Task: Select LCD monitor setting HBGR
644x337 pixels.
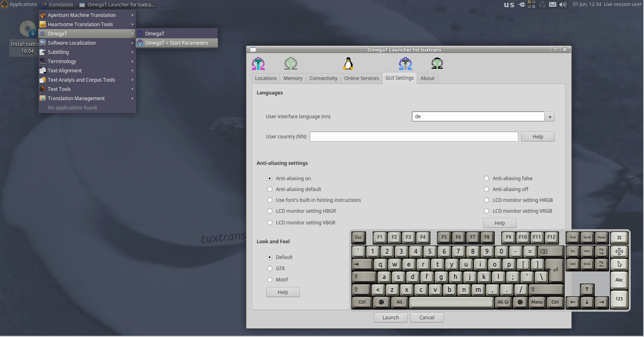Action: tap(270, 211)
